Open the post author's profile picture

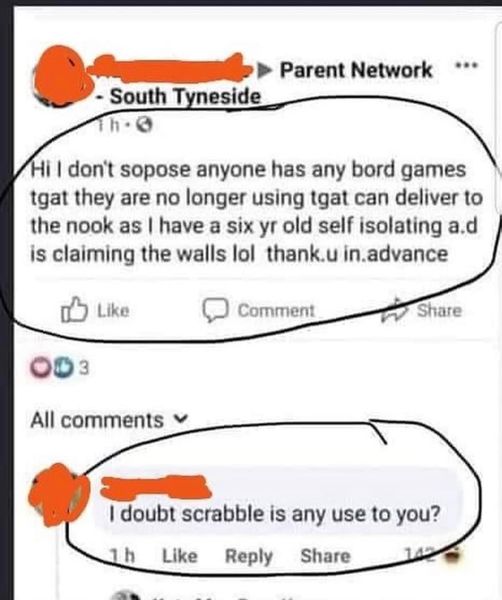pos(62,76)
